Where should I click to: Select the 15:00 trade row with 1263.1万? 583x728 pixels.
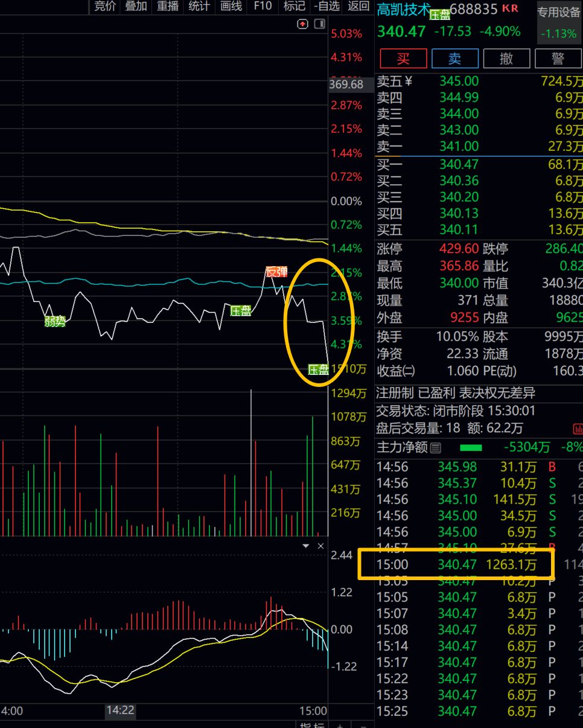pyautogui.click(x=479, y=564)
